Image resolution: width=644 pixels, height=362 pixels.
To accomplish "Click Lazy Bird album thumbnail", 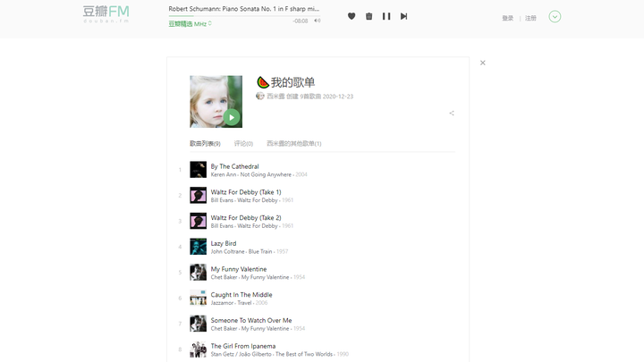I will click(198, 247).
